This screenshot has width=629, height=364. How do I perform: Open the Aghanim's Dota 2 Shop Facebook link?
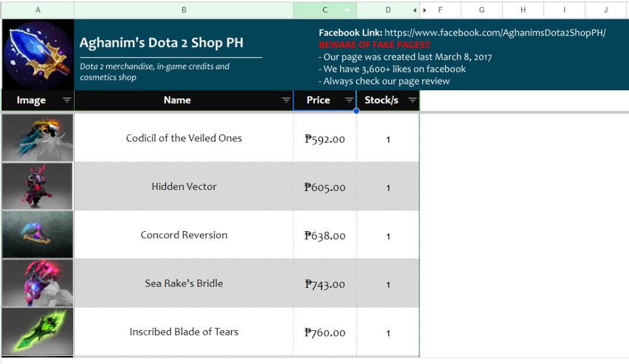tap(495, 33)
